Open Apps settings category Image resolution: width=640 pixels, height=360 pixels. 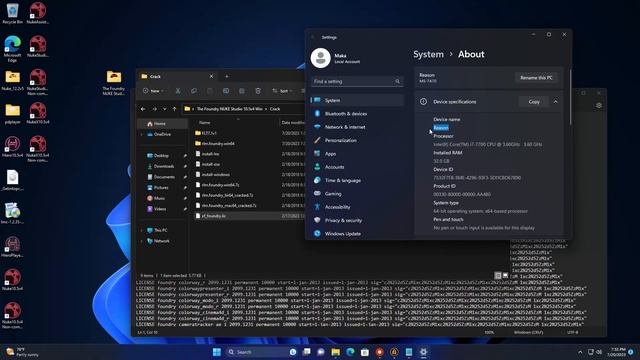[x=357, y=154]
